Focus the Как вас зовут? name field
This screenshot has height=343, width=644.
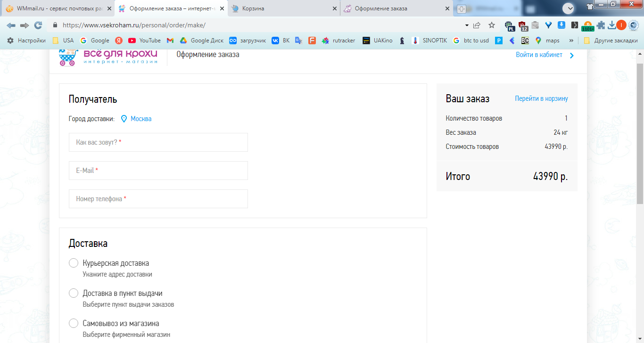[158, 142]
